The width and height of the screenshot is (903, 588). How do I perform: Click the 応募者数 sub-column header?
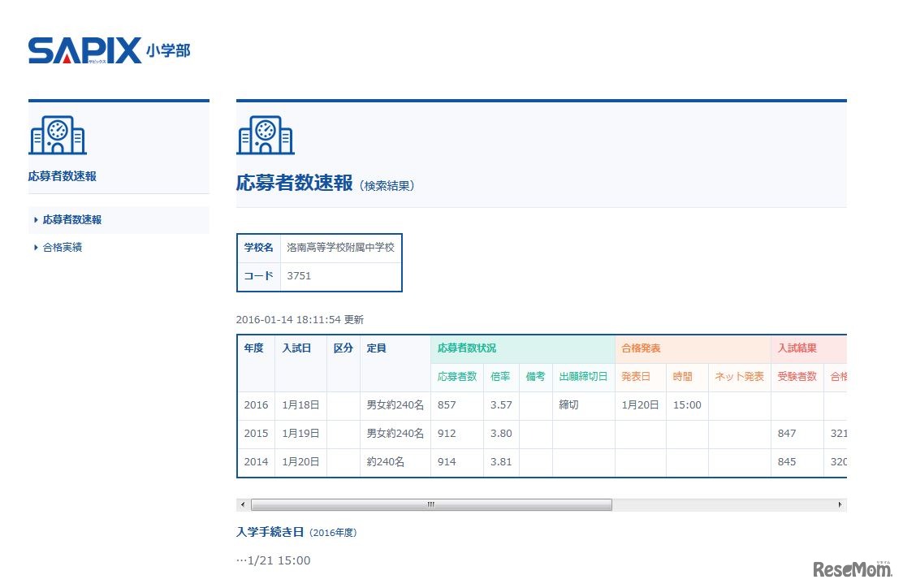[x=457, y=377]
